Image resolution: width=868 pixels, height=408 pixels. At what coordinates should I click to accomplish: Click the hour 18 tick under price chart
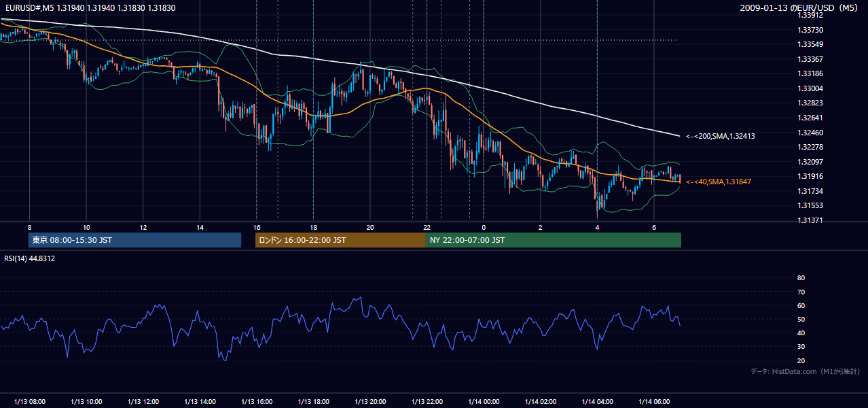pyautogui.click(x=313, y=227)
